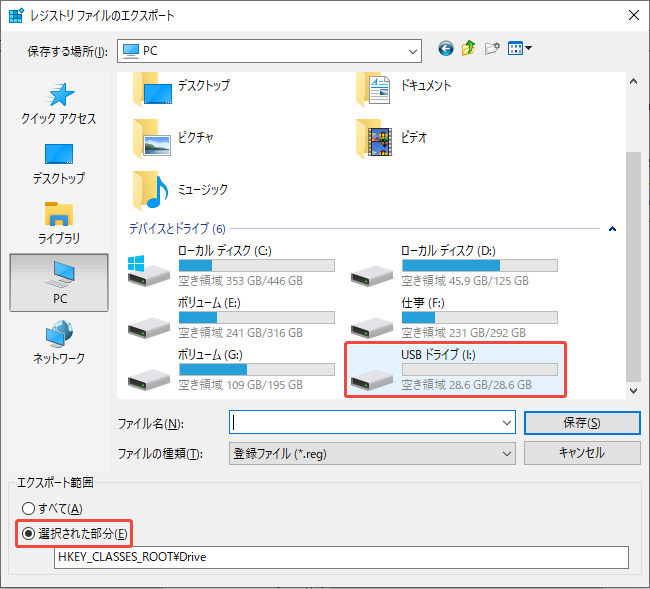This screenshot has width=650, height=589.
Task: Click 空き領域 231 GB/292 GB text
Action: click(x=463, y=333)
